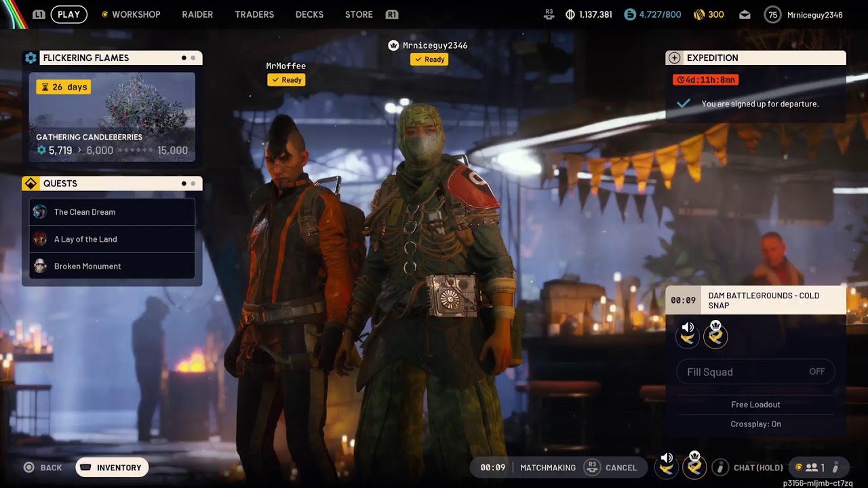Expand the EXPEDITION plus icon
The height and width of the screenshot is (488, 868).
(x=674, y=58)
